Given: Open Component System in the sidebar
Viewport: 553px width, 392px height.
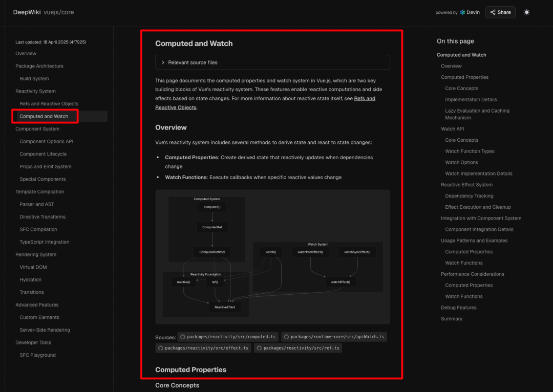Looking at the screenshot, I should click(x=37, y=128).
